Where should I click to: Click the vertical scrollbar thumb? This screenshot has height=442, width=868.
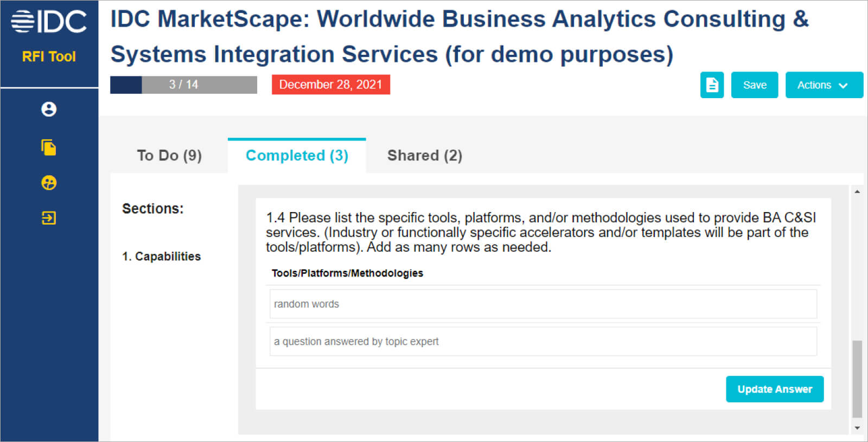(857, 379)
